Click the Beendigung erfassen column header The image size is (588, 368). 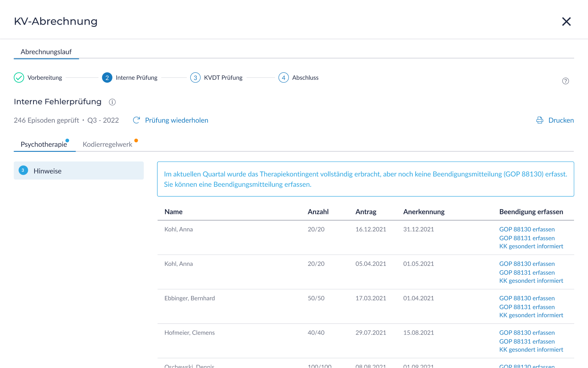pyautogui.click(x=531, y=212)
